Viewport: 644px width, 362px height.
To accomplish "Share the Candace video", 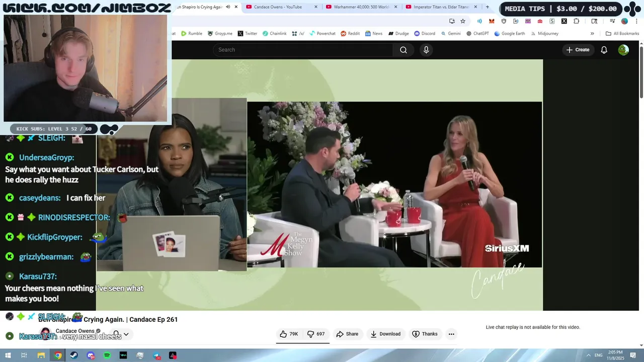I will click(347, 334).
